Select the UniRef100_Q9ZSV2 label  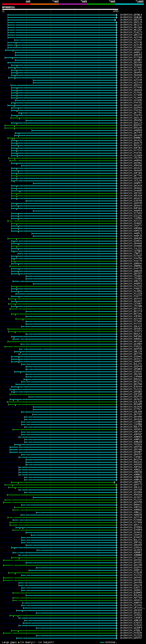[x=131, y=85]
